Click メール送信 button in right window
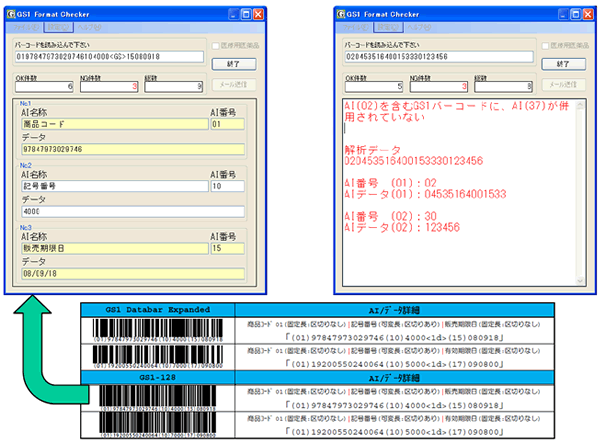The height and width of the screenshot is (443, 600). [564, 85]
